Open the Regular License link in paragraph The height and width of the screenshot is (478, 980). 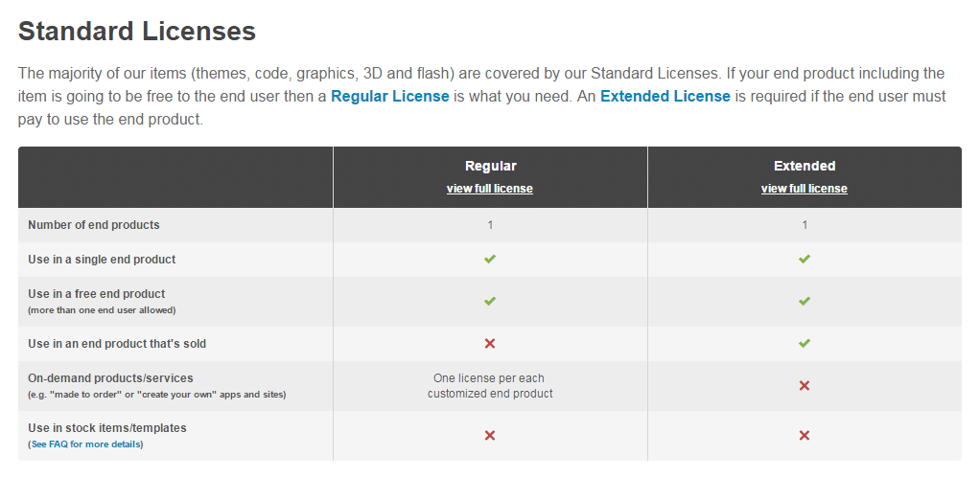[x=390, y=96]
